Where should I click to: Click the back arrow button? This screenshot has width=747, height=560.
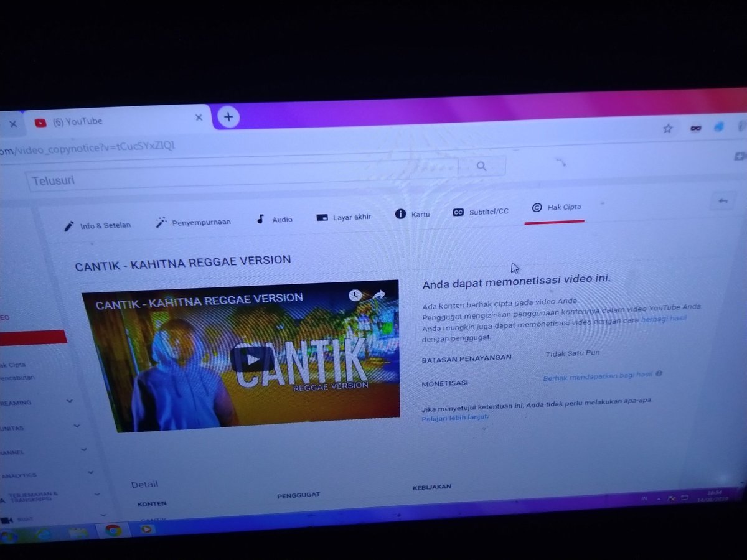(x=723, y=201)
